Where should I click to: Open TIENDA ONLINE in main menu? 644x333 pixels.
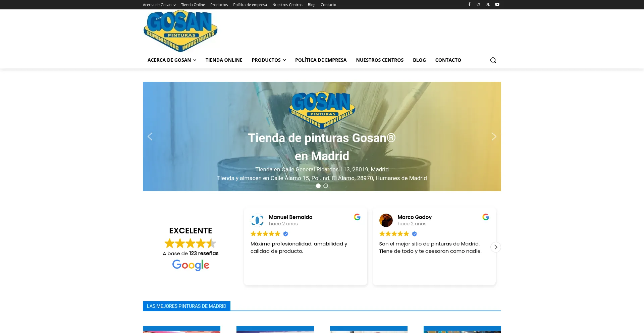click(x=224, y=60)
